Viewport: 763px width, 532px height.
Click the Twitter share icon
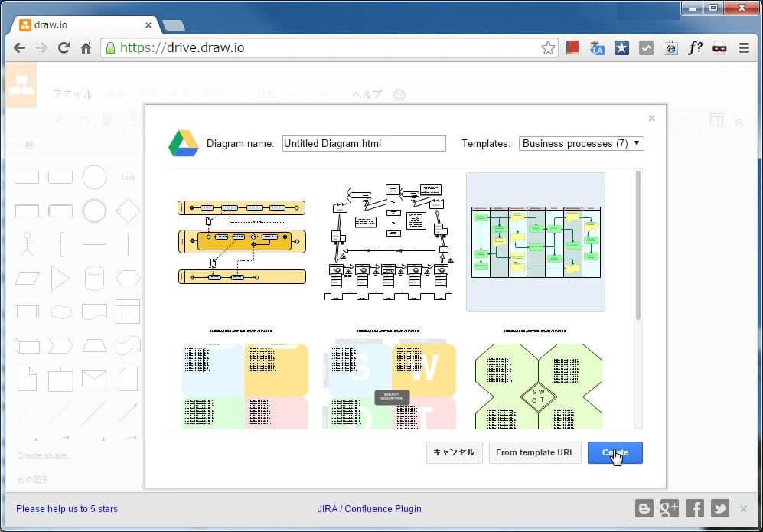pos(719,508)
